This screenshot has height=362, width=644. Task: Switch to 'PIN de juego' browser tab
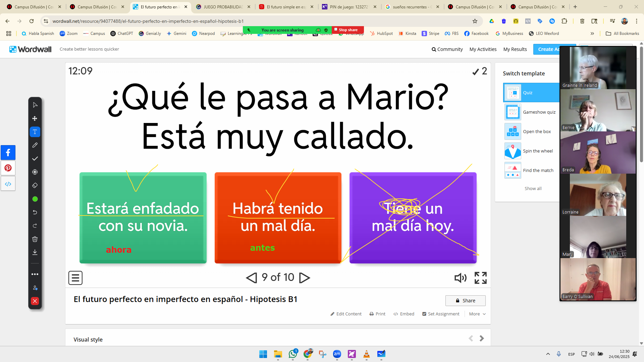pyautogui.click(x=349, y=7)
